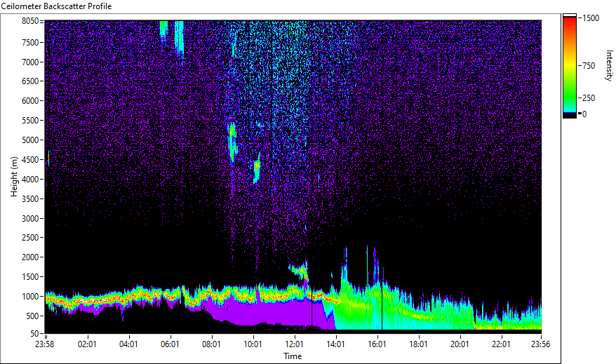Click the 14:01 time tick label
Image resolution: width=616 pixels, height=364 pixels.
335,344
